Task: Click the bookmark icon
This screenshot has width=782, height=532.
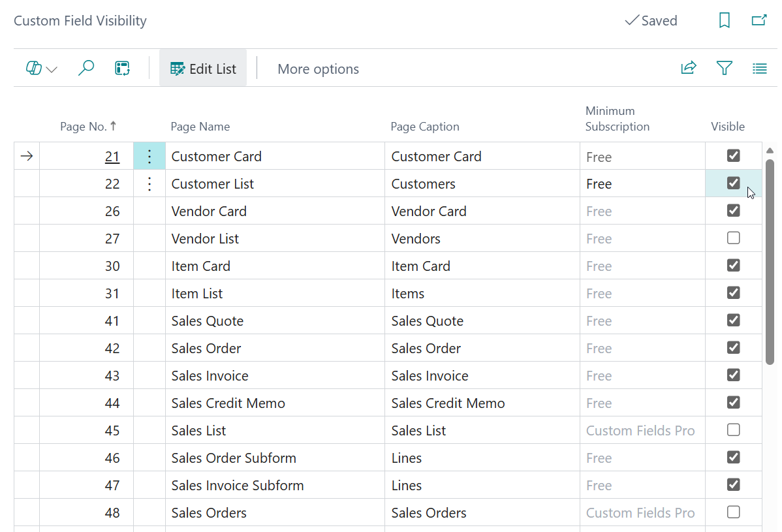Action: click(x=724, y=21)
